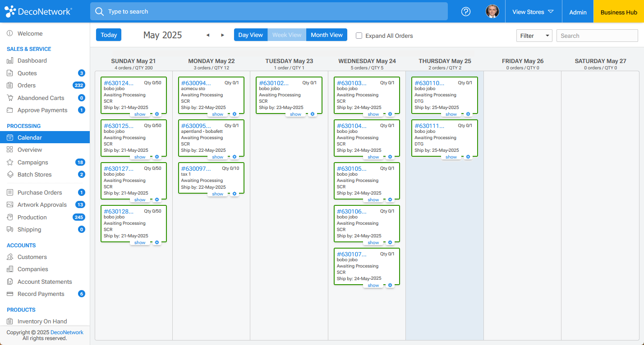The width and height of the screenshot is (644, 345).
Task: Open the Shipping section icon
Action: (10, 229)
